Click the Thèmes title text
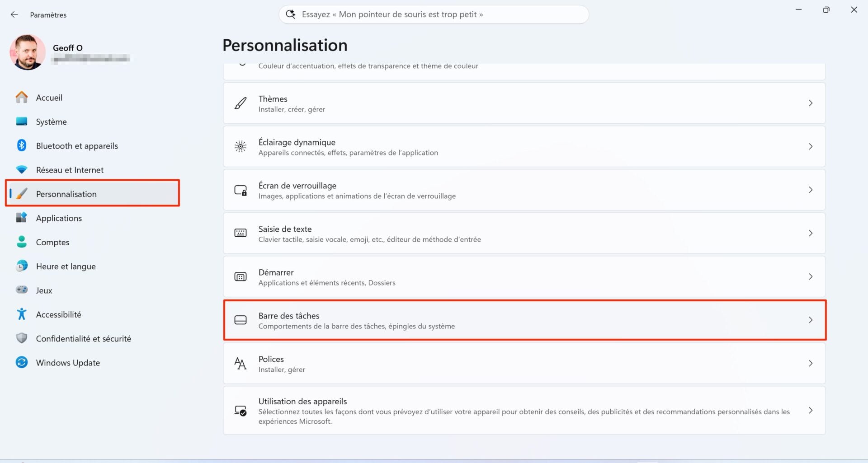 coord(273,98)
